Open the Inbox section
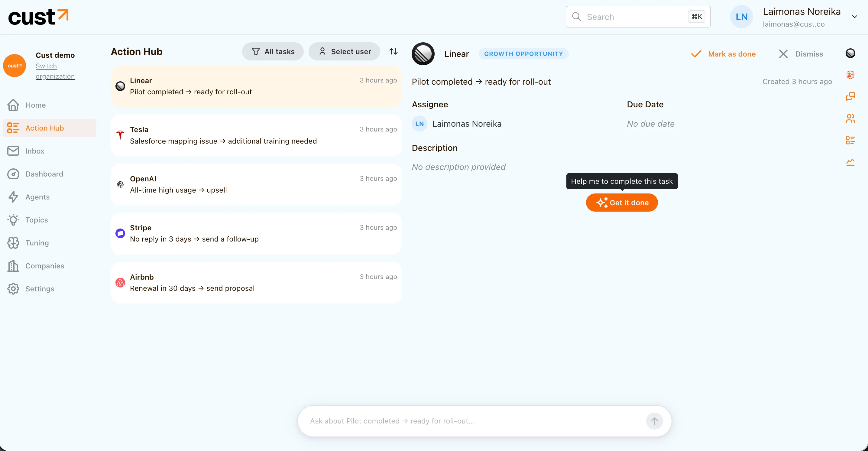 click(x=50, y=151)
